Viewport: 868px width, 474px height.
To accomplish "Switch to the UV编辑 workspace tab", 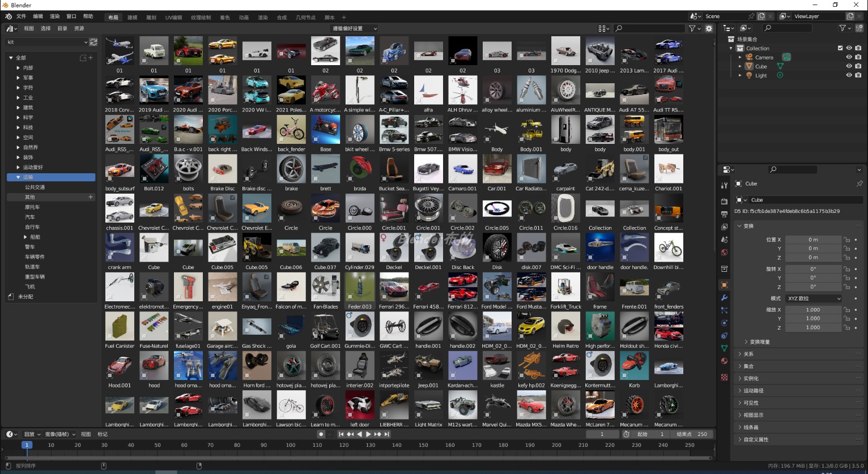I will pos(173,18).
